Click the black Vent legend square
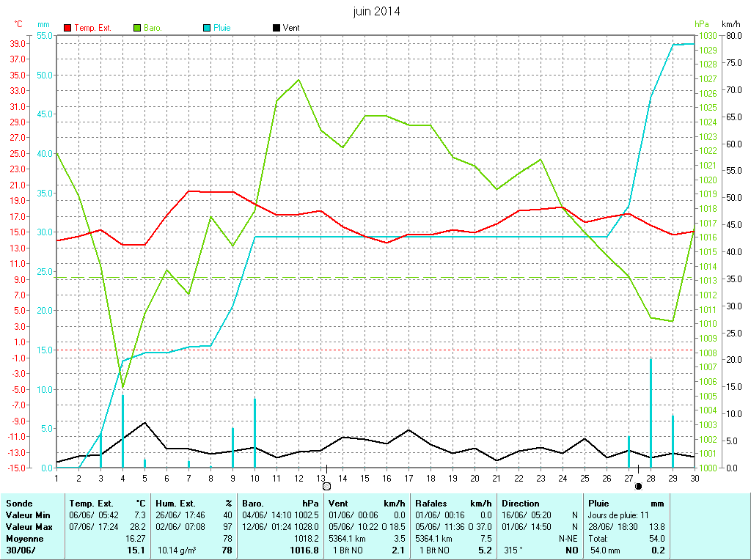 coord(276,28)
